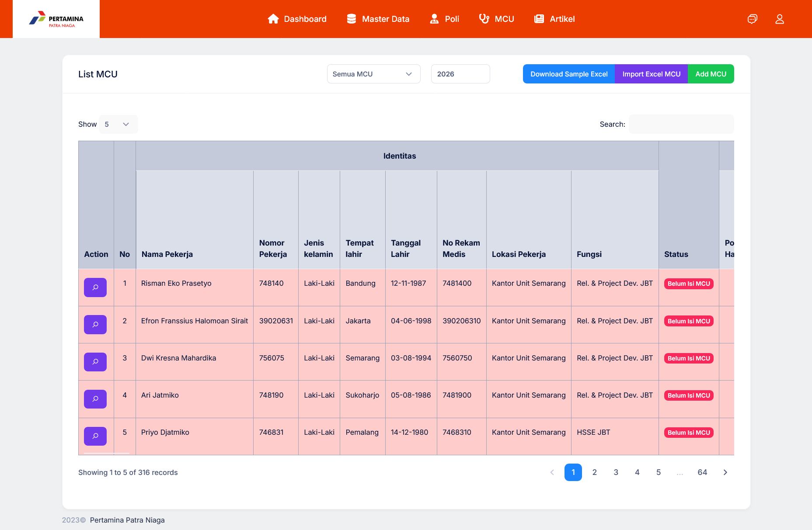This screenshot has width=812, height=530.
Task: Click Import Excel MCU button
Action: (651, 74)
